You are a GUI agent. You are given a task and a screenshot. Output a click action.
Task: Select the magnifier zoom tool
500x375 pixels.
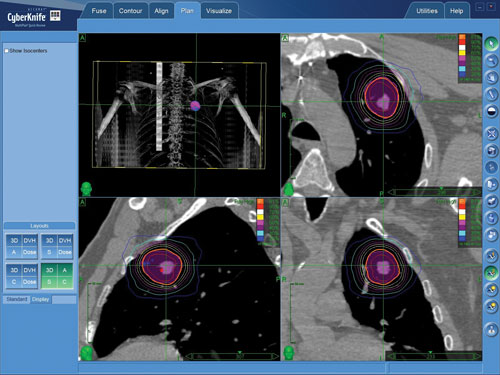(491, 61)
